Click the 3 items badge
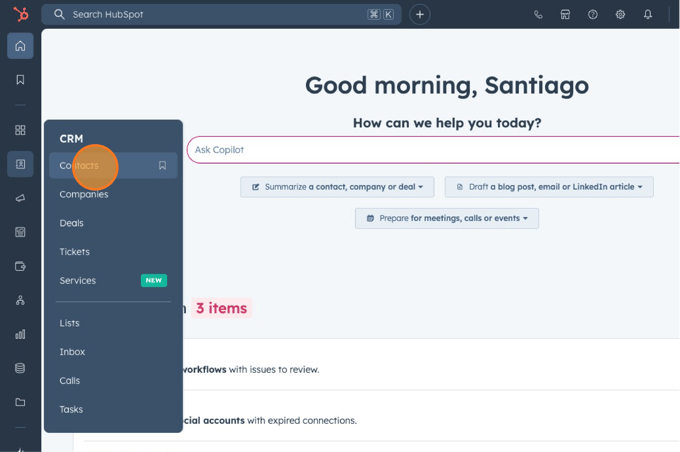The image size is (680, 452). point(221,308)
